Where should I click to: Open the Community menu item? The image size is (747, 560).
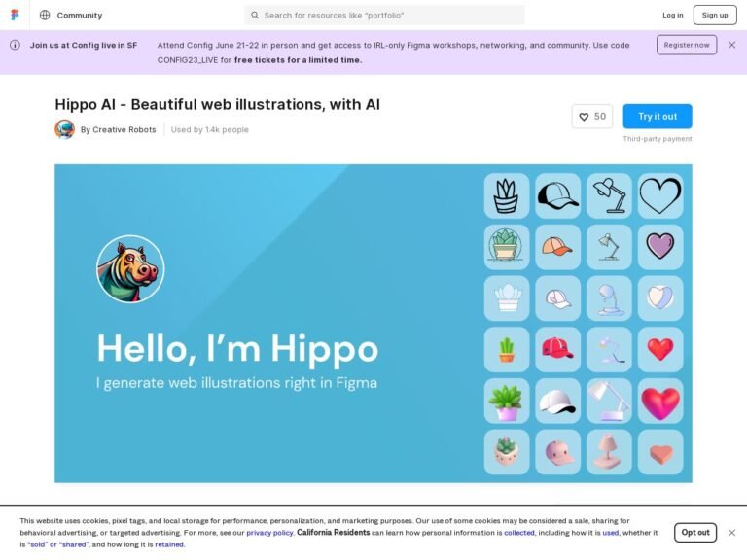coord(80,16)
